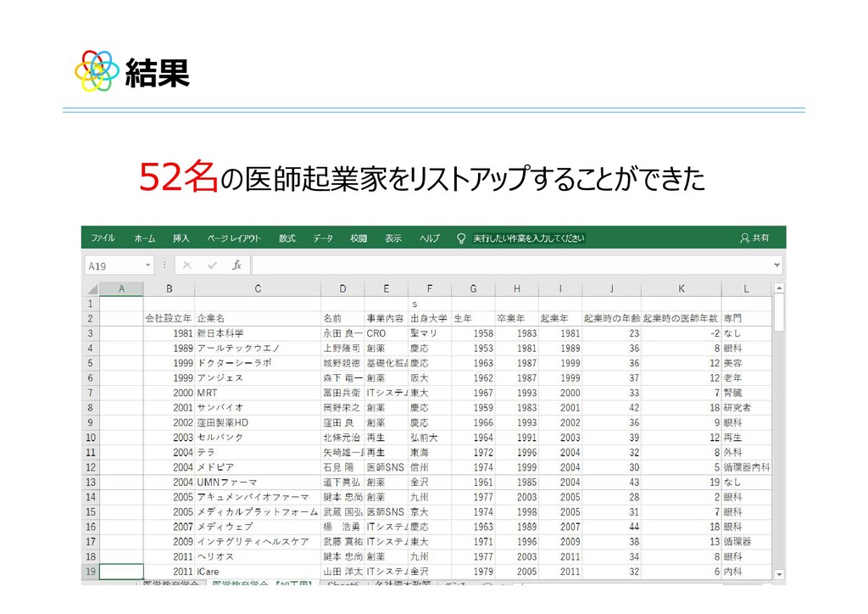The height and width of the screenshot is (614, 868).
Task: Click the cell containing 石見 陽
Action: point(342,467)
